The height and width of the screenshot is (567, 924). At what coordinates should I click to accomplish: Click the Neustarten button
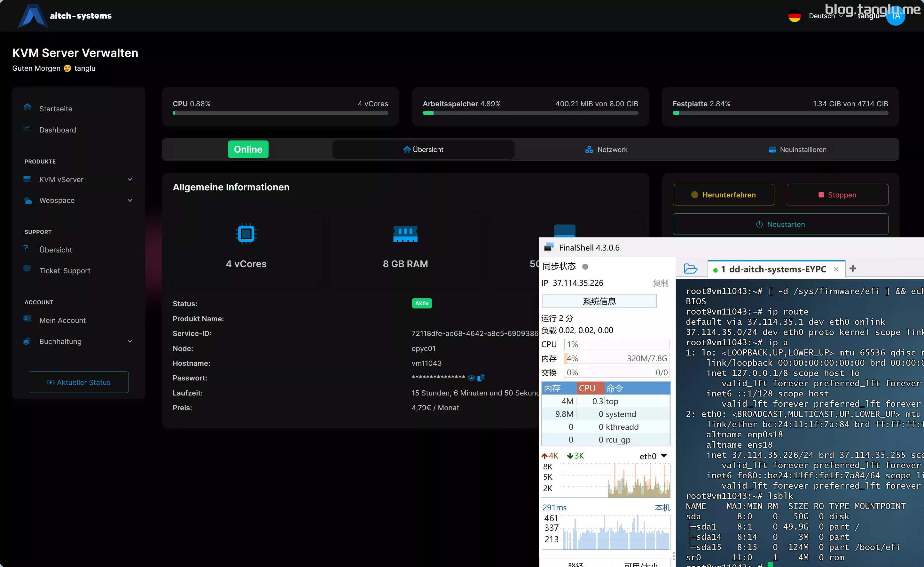(x=780, y=224)
